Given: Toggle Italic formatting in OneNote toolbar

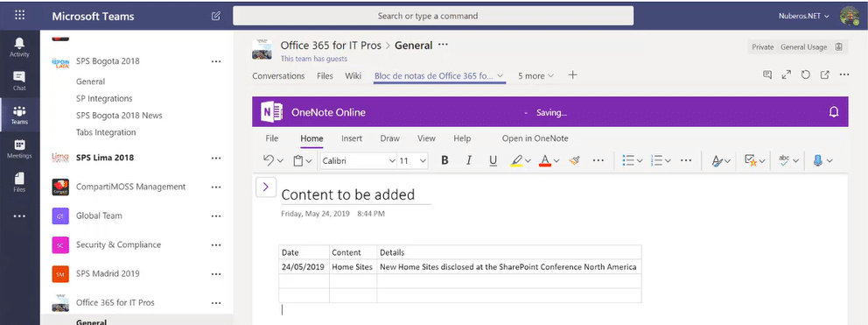Looking at the screenshot, I should click(469, 161).
